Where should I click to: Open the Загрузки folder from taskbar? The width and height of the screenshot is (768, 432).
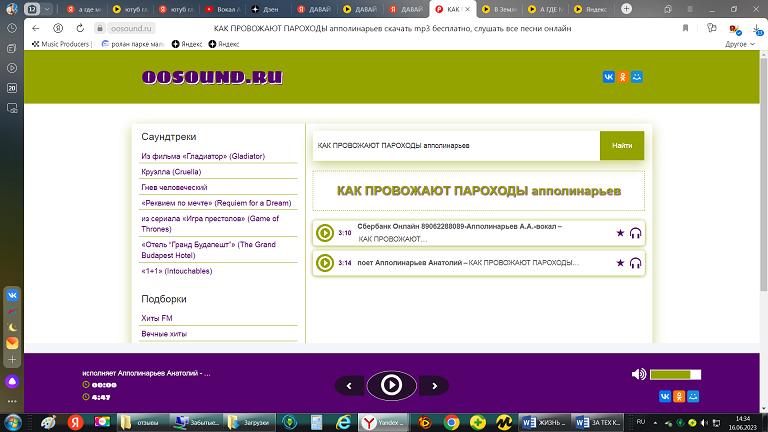(250, 422)
